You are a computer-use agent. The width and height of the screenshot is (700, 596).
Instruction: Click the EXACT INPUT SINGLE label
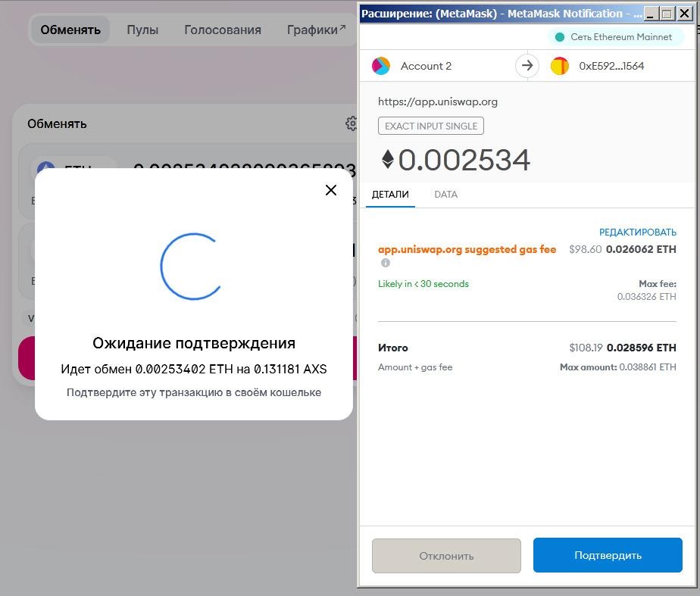pos(430,126)
